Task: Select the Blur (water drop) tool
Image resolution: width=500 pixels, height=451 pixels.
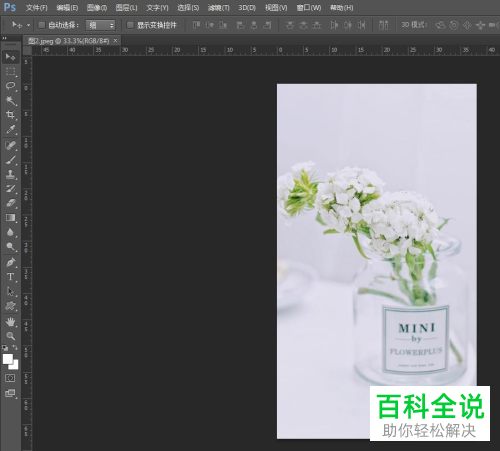Action: click(x=10, y=232)
